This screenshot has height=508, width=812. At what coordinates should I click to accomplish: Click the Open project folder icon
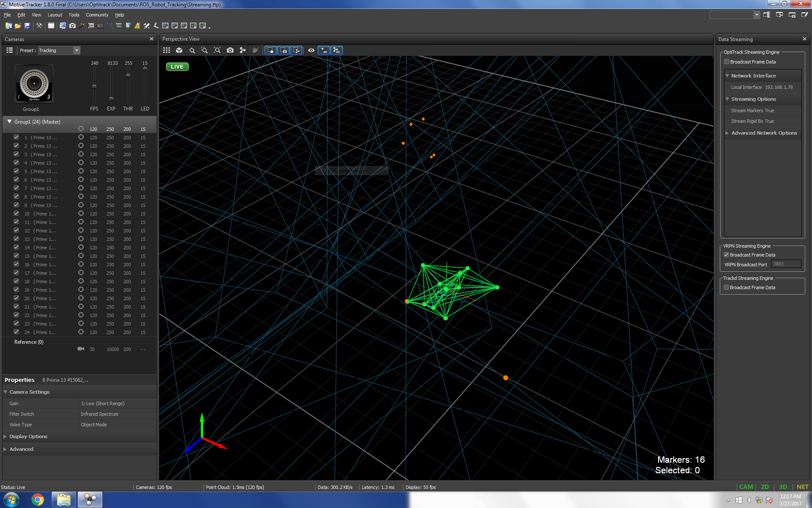pos(18,26)
